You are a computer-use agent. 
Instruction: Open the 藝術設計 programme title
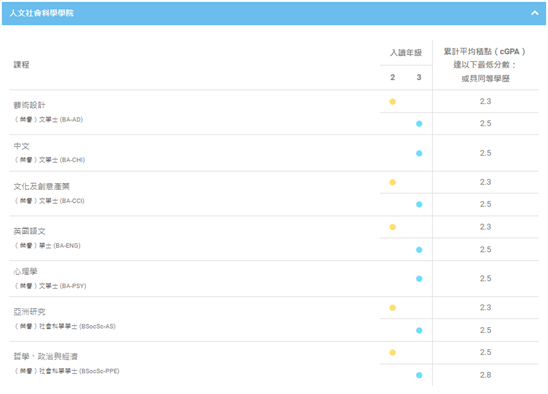point(29,105)
